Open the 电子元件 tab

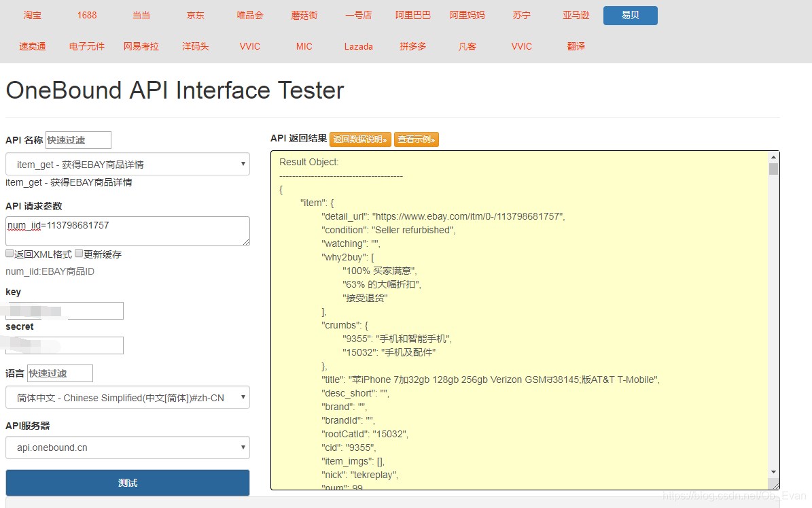(x=87, y=47)
